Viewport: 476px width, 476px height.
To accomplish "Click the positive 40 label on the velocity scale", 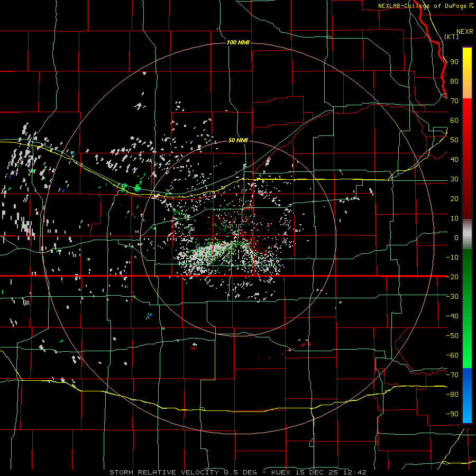I will [454, 160].
